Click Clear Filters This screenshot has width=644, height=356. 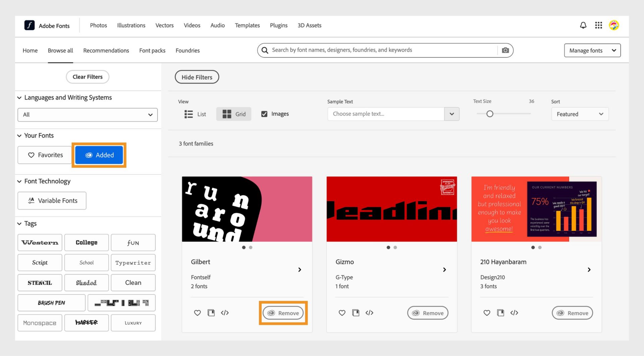(87, 77)
